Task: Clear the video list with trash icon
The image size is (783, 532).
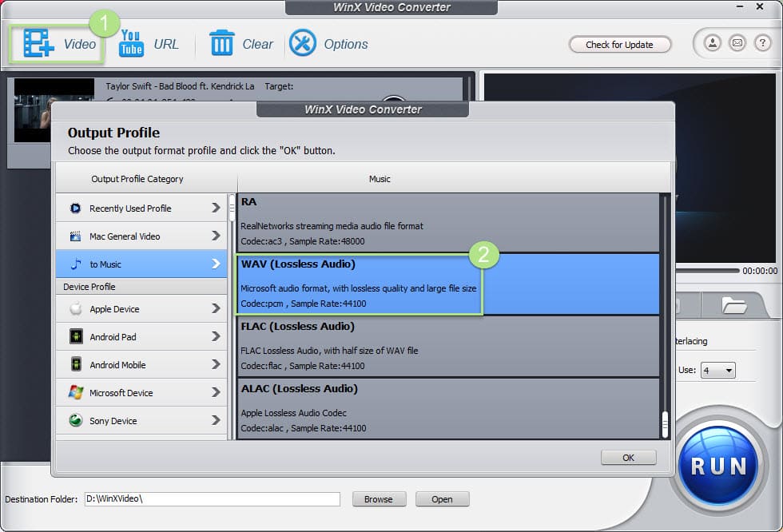Action: tap(221, 42)
